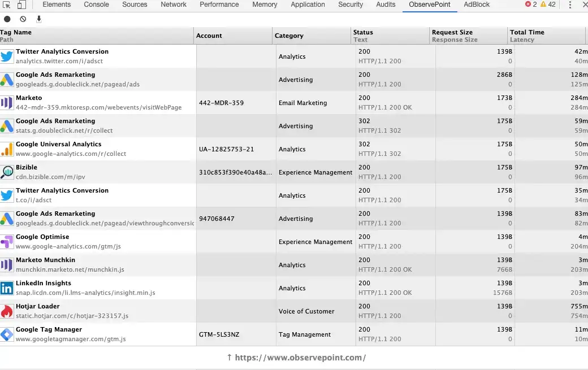Click account value 442-MDR-359

point(221,103)
